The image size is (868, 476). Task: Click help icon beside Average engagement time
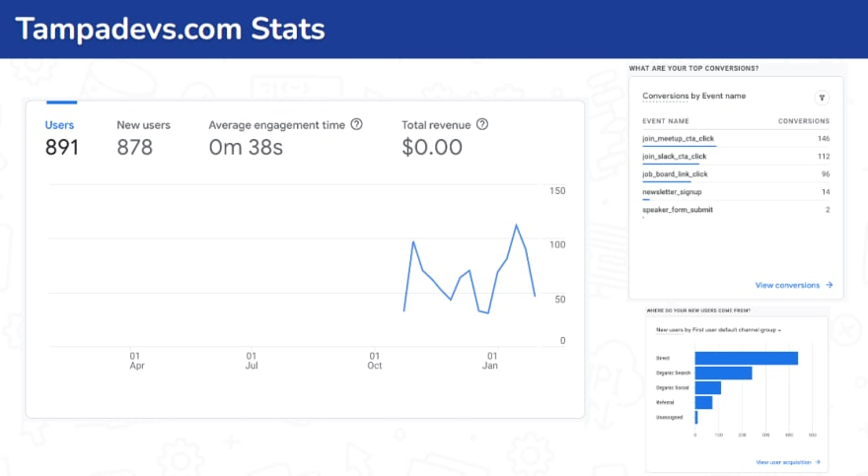point(356,125)
